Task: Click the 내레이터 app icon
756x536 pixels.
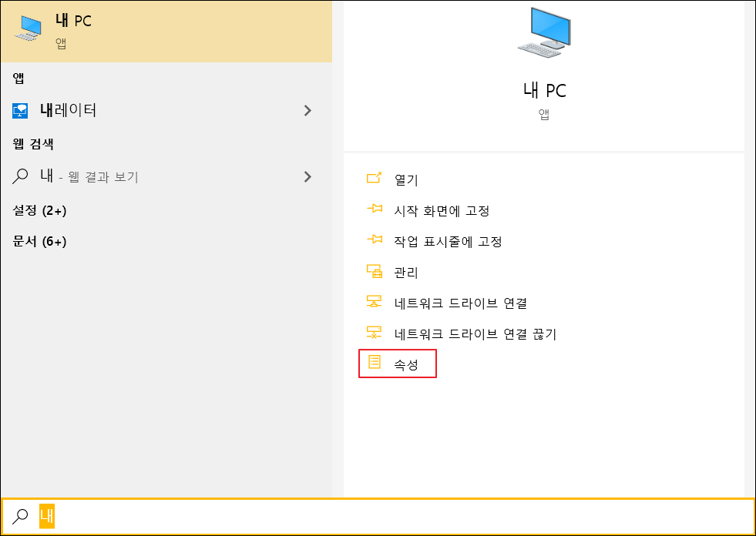Action: [20, 111]
